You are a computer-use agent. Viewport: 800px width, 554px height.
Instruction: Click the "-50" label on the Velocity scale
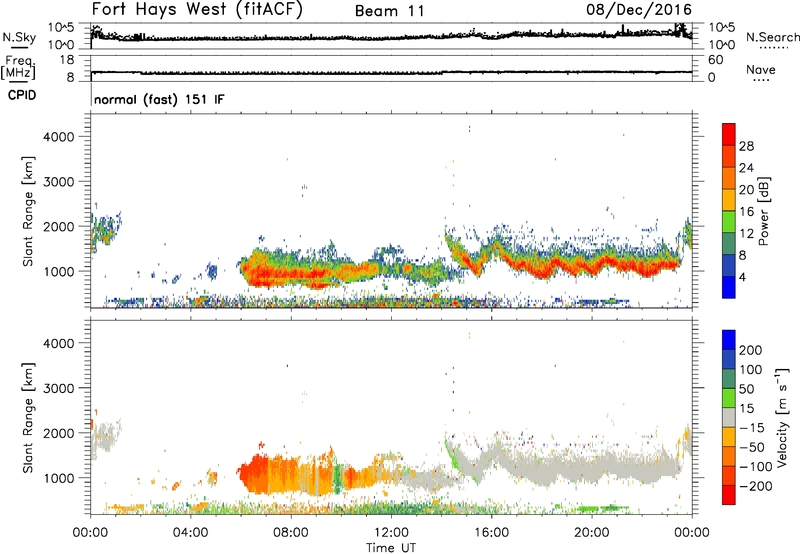pyautogui.click(x=752, y=447)
